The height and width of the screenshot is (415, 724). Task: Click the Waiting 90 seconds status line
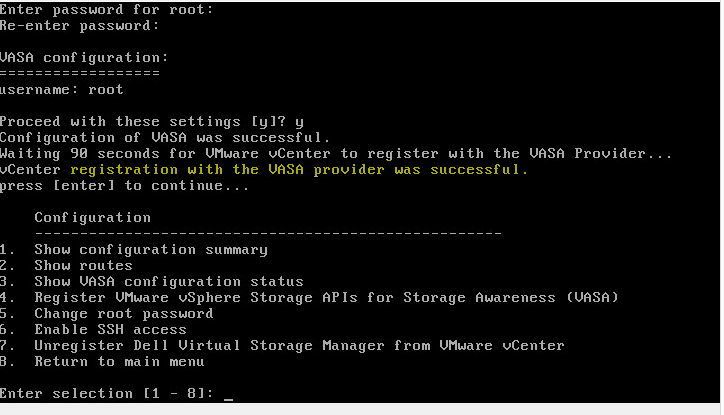click(x=335, y=153)
